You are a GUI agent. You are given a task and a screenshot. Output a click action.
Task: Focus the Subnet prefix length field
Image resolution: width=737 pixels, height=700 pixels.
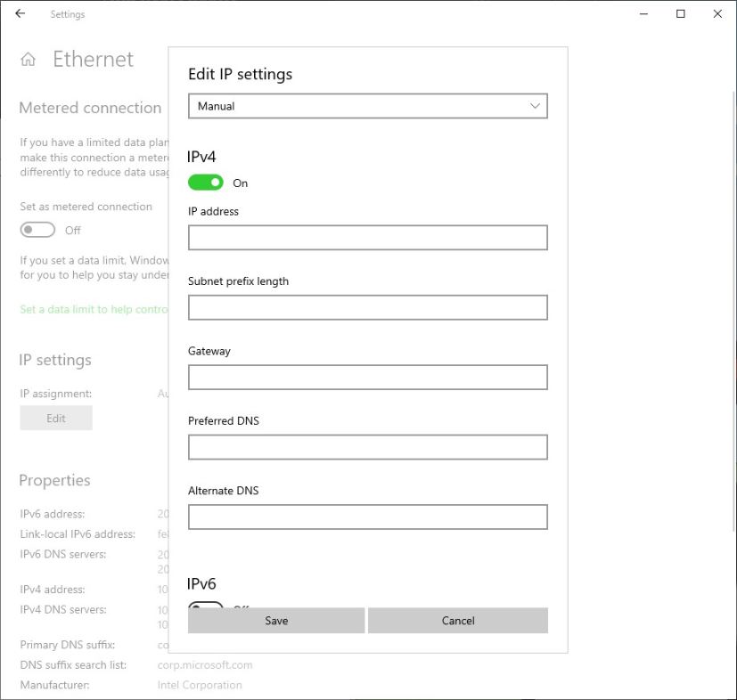pyautogui.click(x=367, y=306)
